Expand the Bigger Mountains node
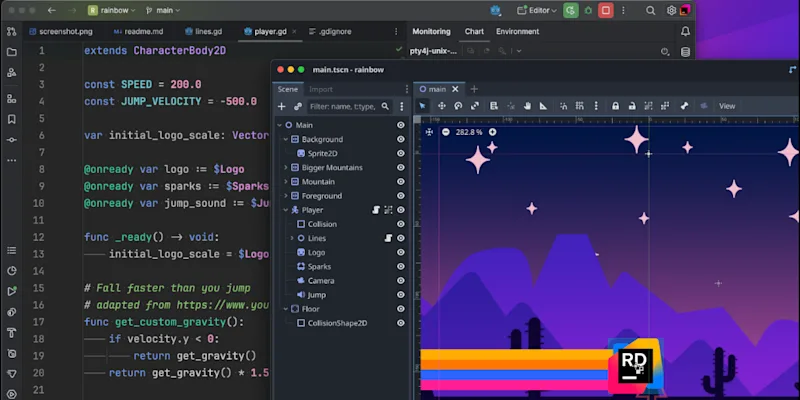The height and width of the screenshot is (400, 800). [286, 167]
